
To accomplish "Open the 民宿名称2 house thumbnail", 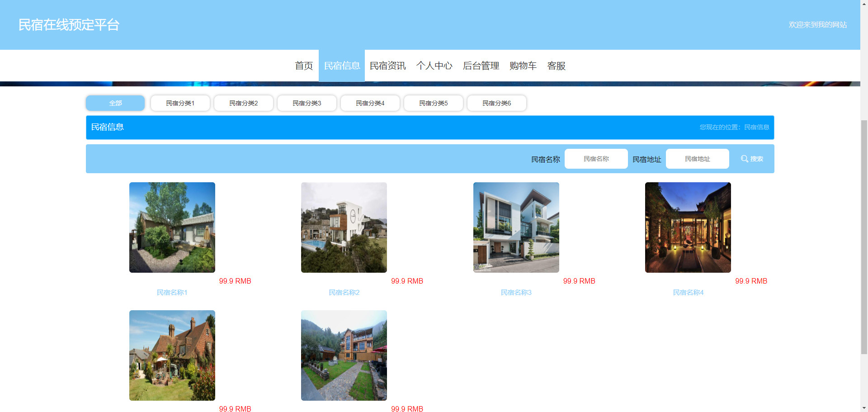I will [344, 227].
